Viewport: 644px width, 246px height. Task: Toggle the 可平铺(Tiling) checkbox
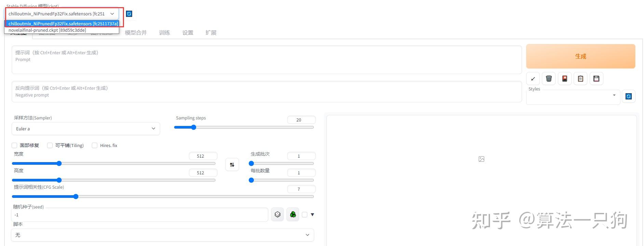point(50,145)
